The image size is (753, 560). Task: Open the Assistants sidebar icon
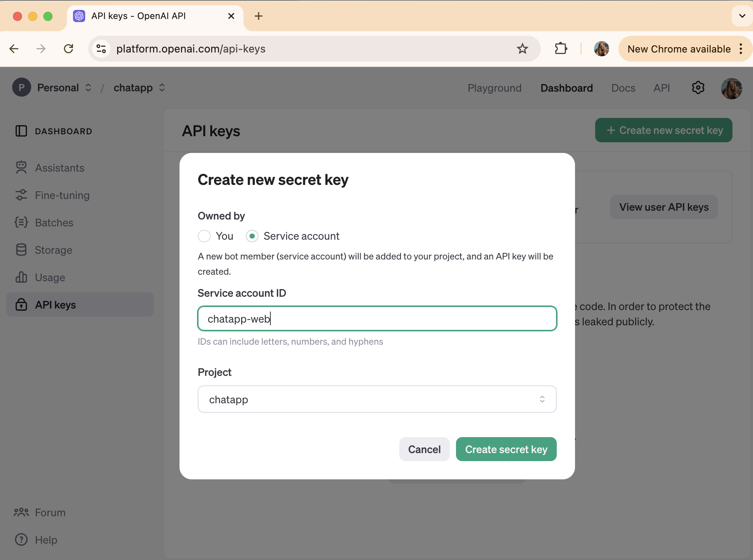21,168
